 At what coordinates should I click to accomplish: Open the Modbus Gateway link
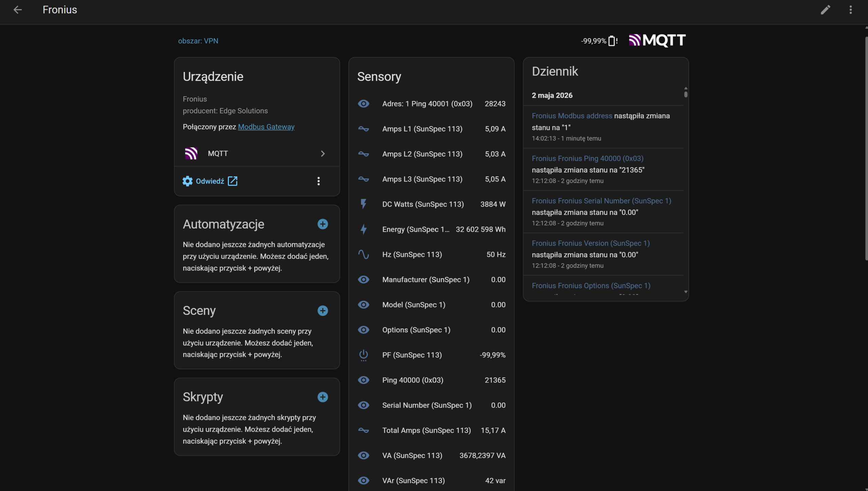tap(266, 127)
